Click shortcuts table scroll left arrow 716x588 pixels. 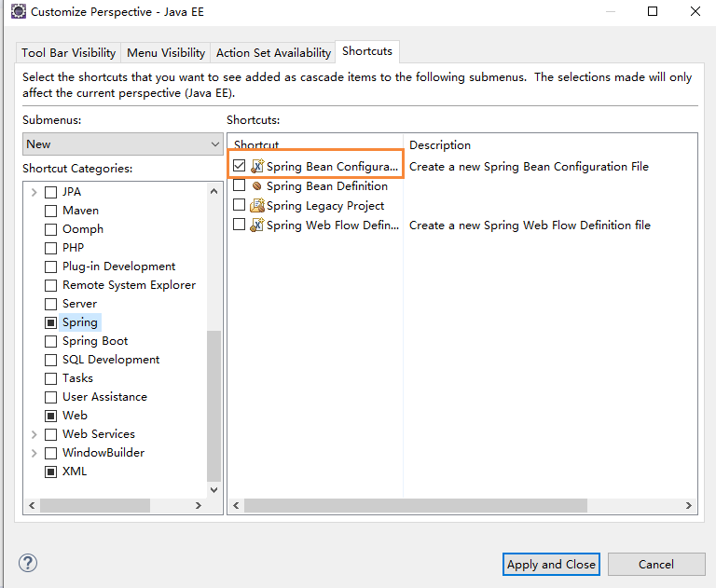click(236, 505)
